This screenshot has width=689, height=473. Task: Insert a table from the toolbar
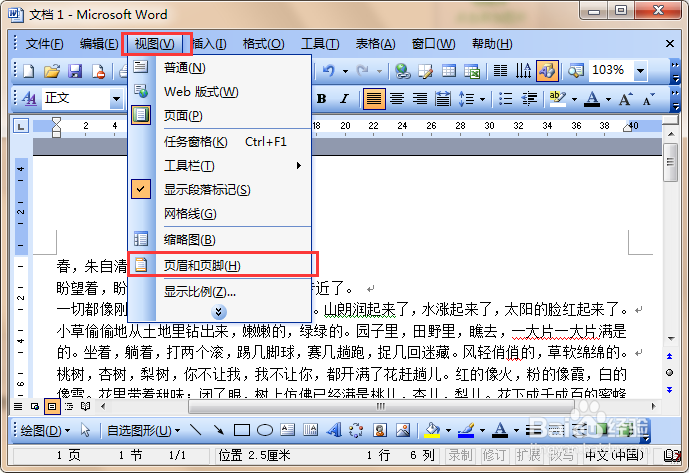[449, 71]
